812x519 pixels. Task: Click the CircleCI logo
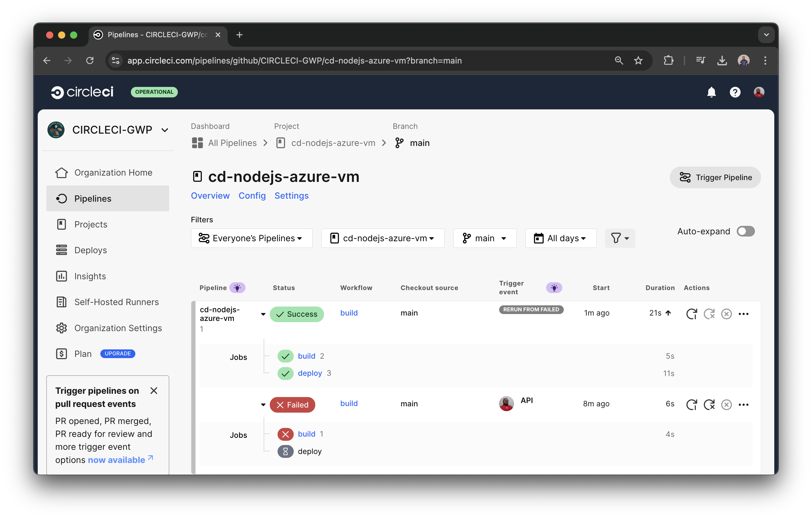82,92
